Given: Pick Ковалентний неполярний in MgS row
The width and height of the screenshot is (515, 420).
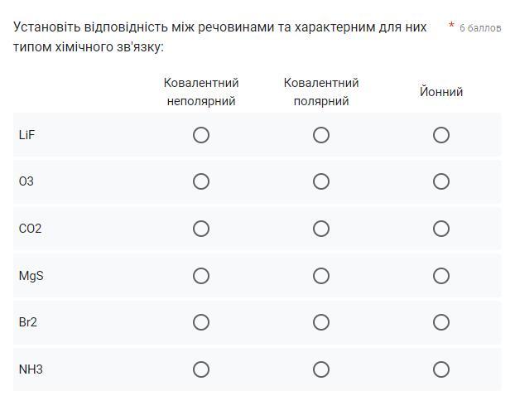Looking at the screenshot, I should 201,276.
